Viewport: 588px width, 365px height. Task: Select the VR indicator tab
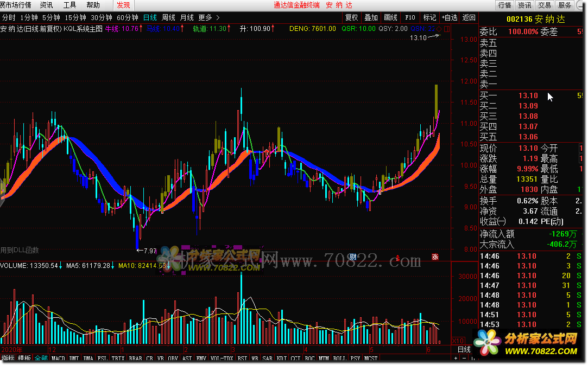[x=161, y=358]
